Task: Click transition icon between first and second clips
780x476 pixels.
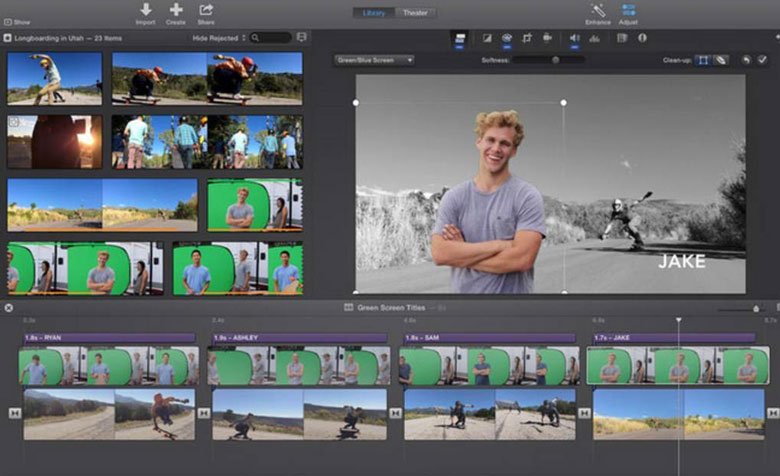Action: 204,413
